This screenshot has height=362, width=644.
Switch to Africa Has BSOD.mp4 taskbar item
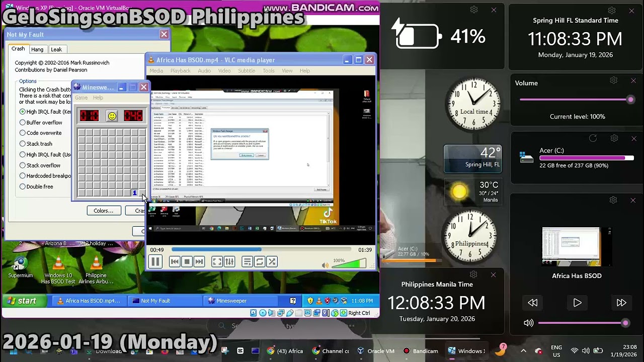89,301
